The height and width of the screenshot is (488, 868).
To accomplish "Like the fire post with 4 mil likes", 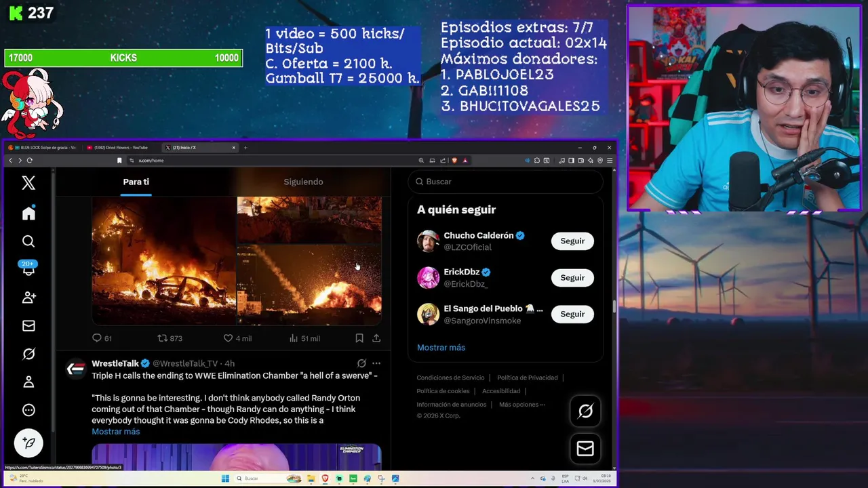I will [237, 338].
